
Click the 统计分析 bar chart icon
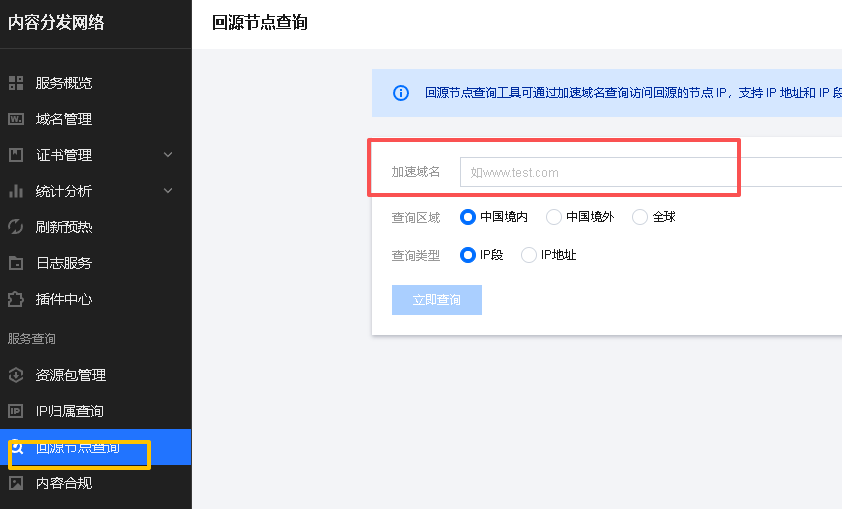[16, 191]
